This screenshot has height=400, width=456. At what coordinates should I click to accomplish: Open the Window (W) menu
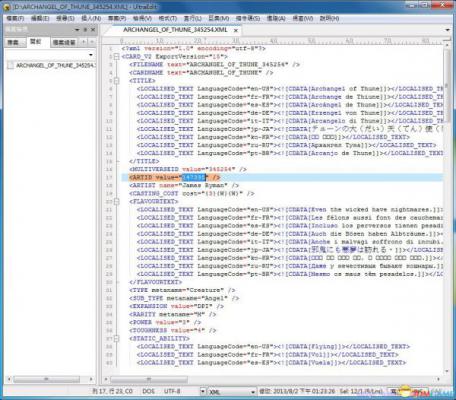pyautogui.click(x=303, y=18)
